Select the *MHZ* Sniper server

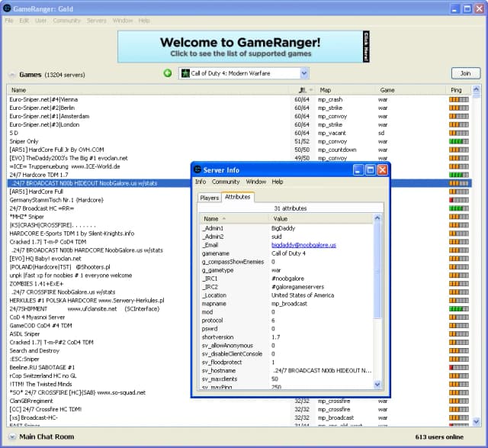point(100,217)
